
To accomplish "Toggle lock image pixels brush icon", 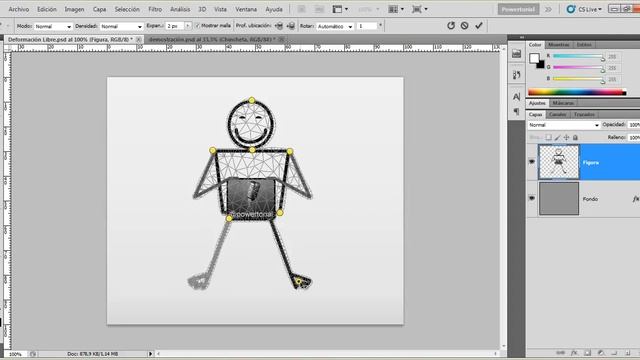I will pos(558,138).
